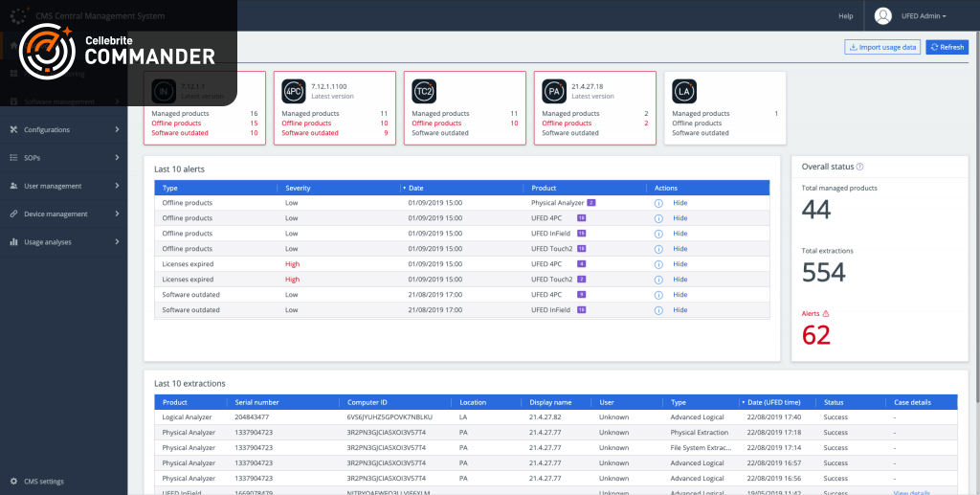
Task: Hide the UFED InField software outdated alert
Action: point(680,310)
